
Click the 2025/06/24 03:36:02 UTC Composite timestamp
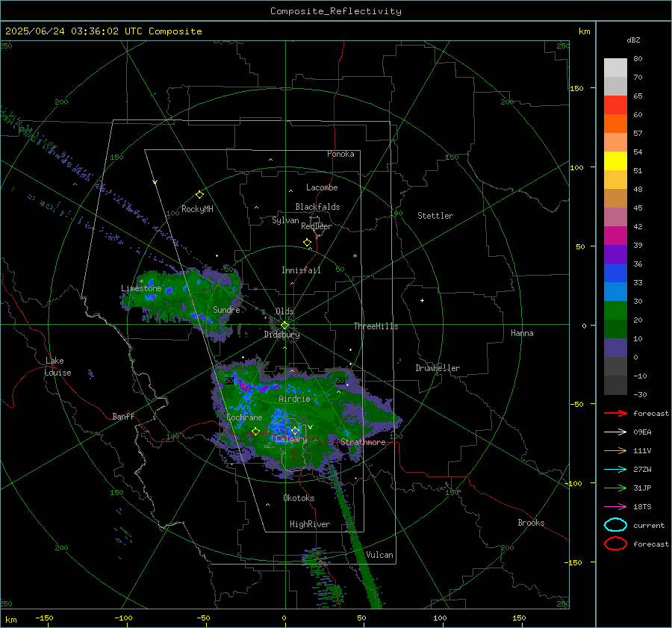click(103, 31)
